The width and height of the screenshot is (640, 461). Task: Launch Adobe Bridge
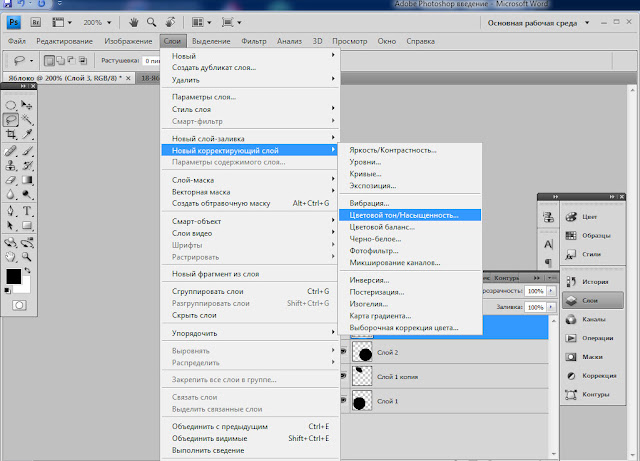(x=36, y=22)
